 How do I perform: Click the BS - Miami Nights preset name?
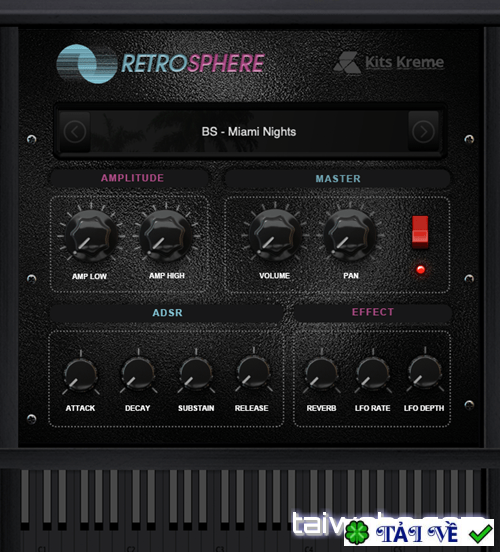249,132
